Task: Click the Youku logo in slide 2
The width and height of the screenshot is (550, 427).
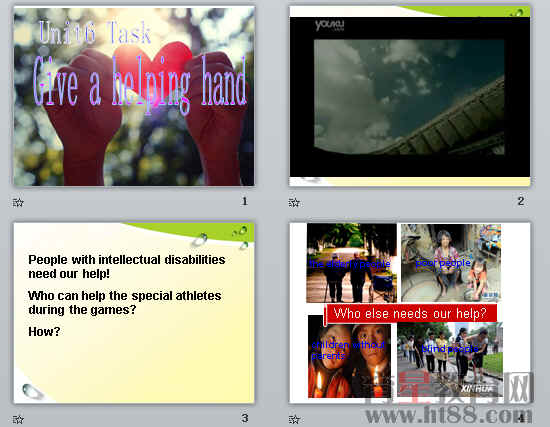Action: (x=329, y=25)
